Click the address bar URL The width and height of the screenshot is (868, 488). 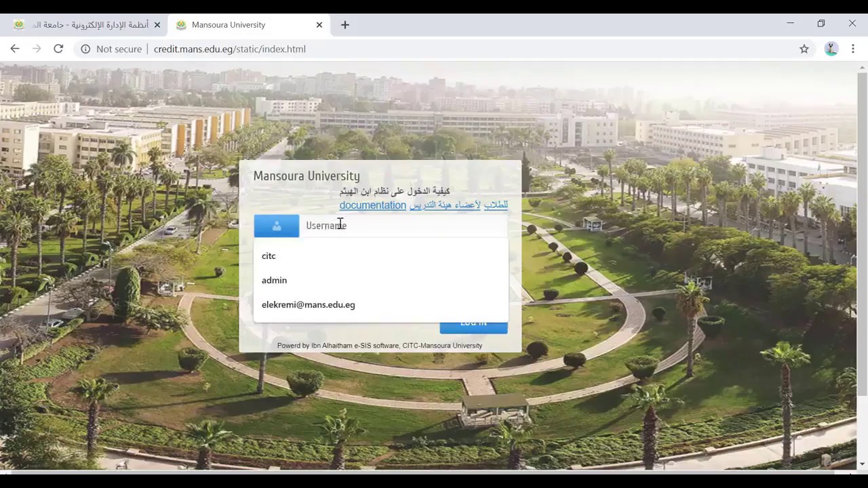coord(230,49)
